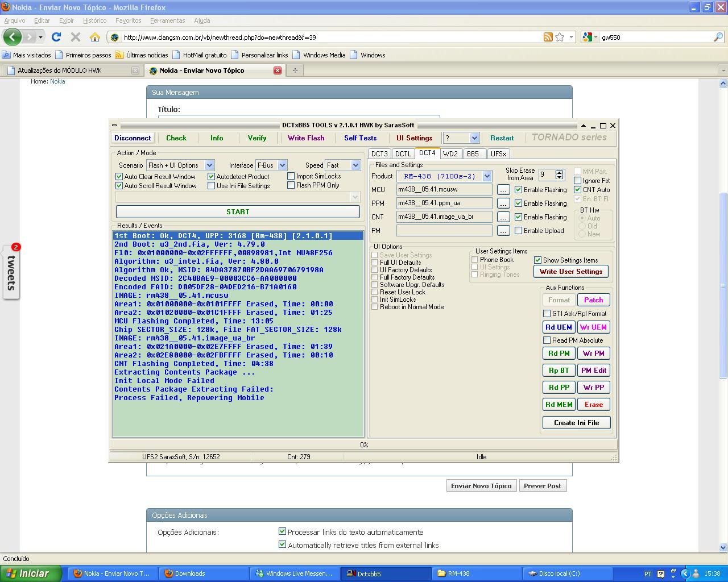
Task: Open the tweets side widget
Action: tap(11, 272)
